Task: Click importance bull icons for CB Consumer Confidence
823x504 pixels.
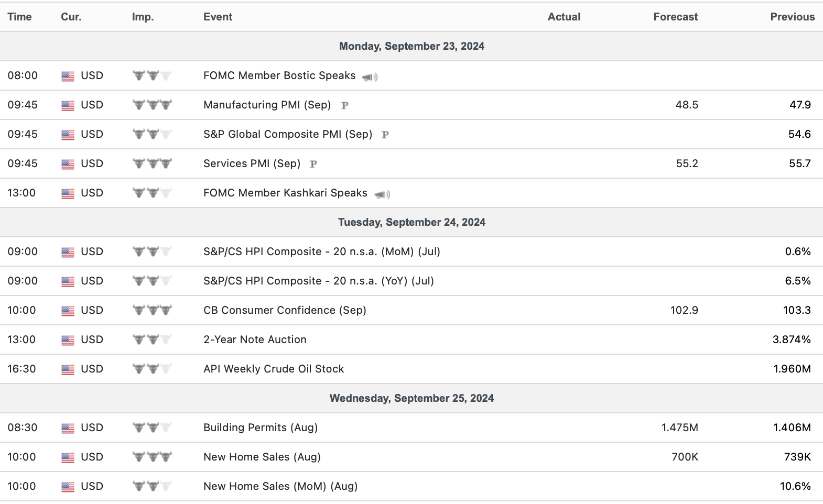Action: (152, 310)
